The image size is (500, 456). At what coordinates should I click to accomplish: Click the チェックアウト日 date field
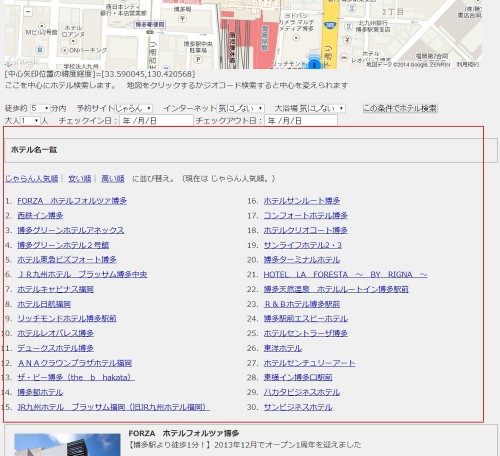point(301,120)
